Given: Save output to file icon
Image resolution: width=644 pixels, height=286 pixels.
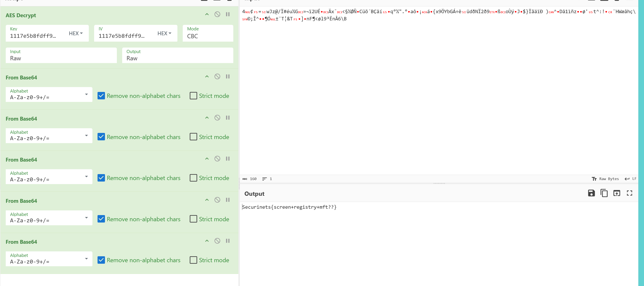Looking at the screenshot, I should [x=591, y=193].
